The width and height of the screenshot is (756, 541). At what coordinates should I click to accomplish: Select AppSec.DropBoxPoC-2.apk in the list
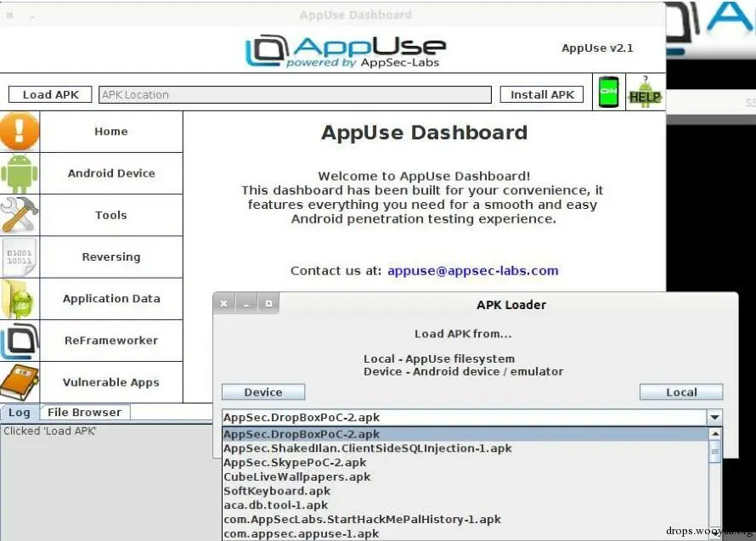point(465,435)
